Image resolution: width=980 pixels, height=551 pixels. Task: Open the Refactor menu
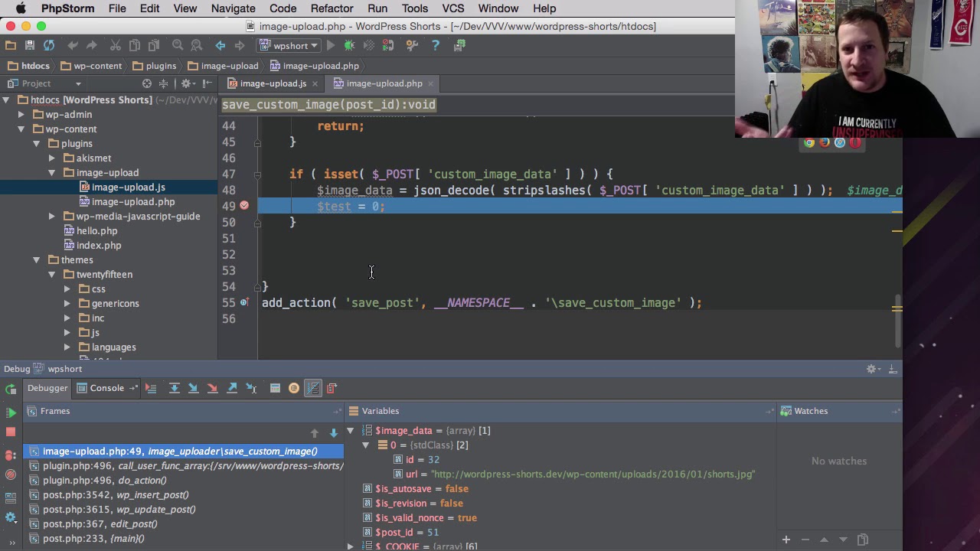332,8
